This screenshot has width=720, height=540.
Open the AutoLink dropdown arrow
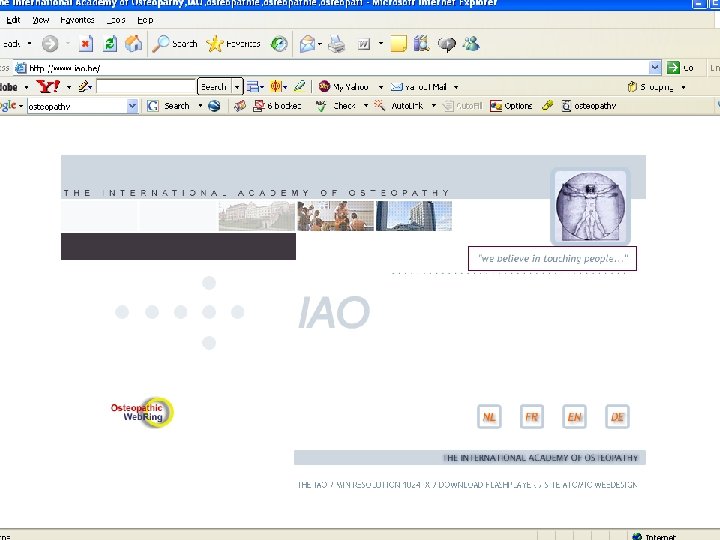point(433,106)
